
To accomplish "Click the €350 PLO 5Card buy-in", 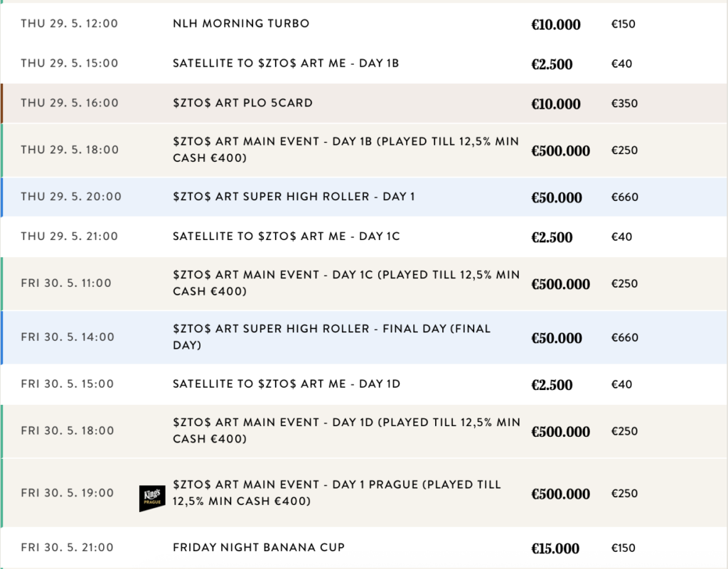I will [624, 104].
